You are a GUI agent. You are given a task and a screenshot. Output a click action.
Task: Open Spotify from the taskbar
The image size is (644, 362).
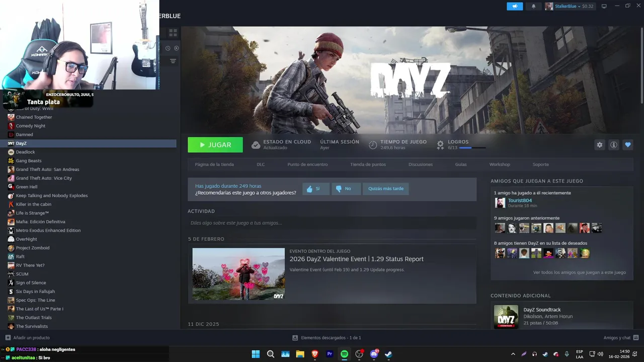point(344,354)
